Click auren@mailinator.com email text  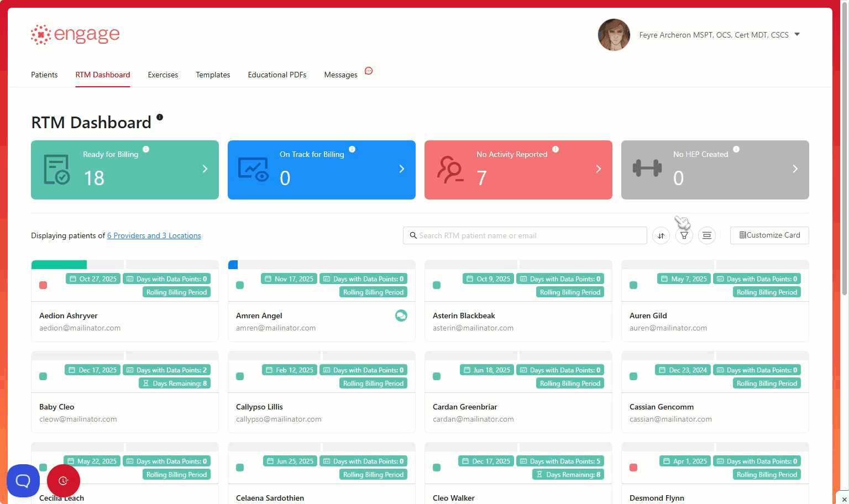pos(668,328)
